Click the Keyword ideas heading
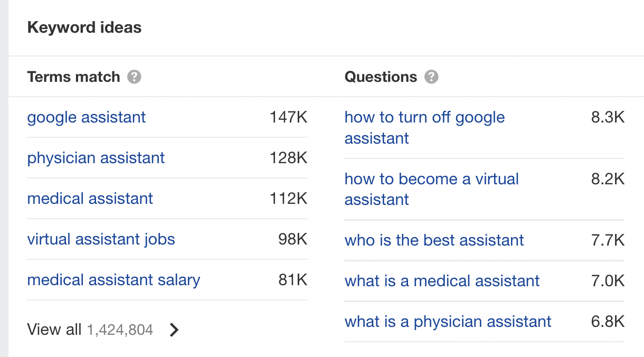This screenshot has width=644, height=357. (x=84, y=27)
